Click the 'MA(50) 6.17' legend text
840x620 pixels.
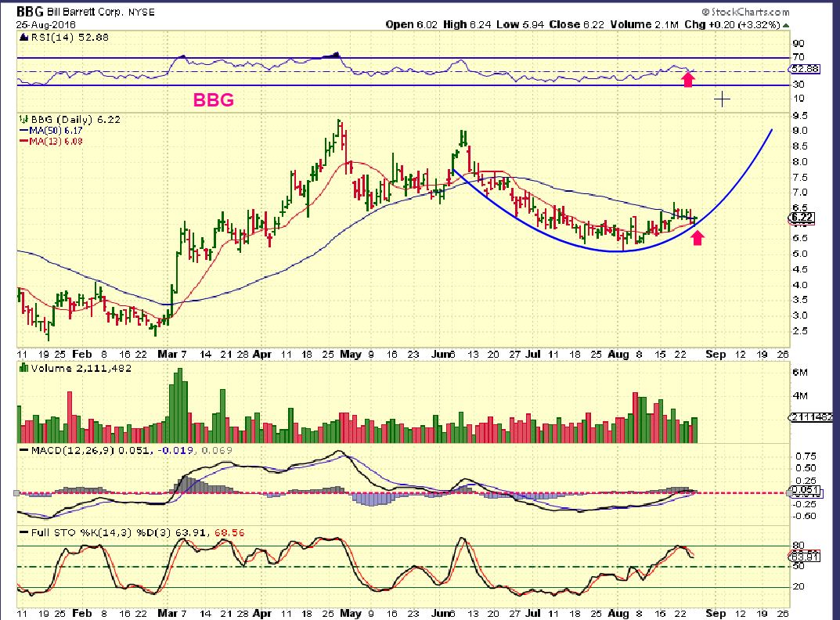(56, 130)
